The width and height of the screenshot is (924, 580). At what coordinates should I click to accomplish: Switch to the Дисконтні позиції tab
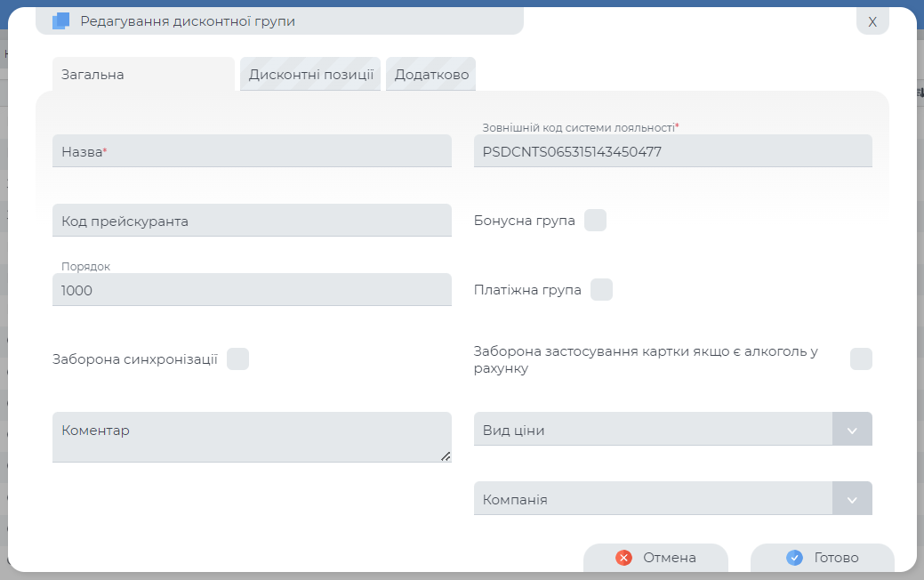(x=310, y=75)
